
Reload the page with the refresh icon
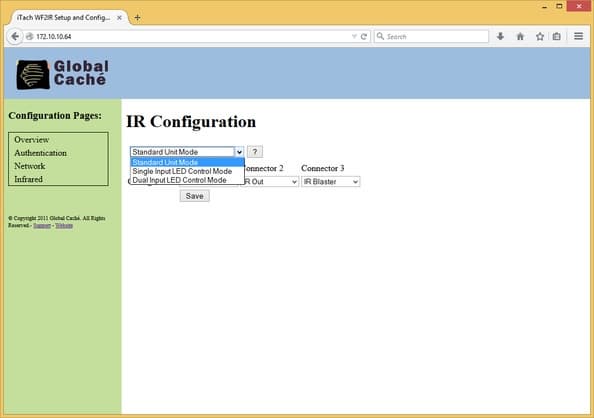coord(364,36)
